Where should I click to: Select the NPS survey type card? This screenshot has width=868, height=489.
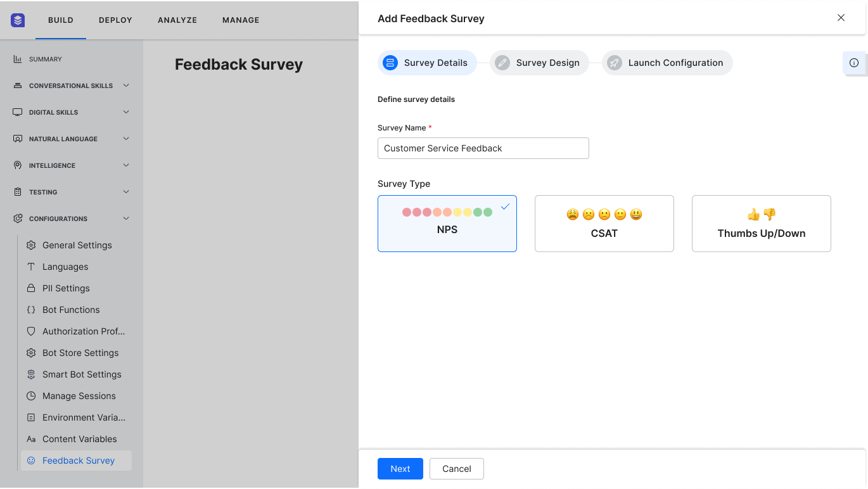pyautogui.click(x=447, y=224)
